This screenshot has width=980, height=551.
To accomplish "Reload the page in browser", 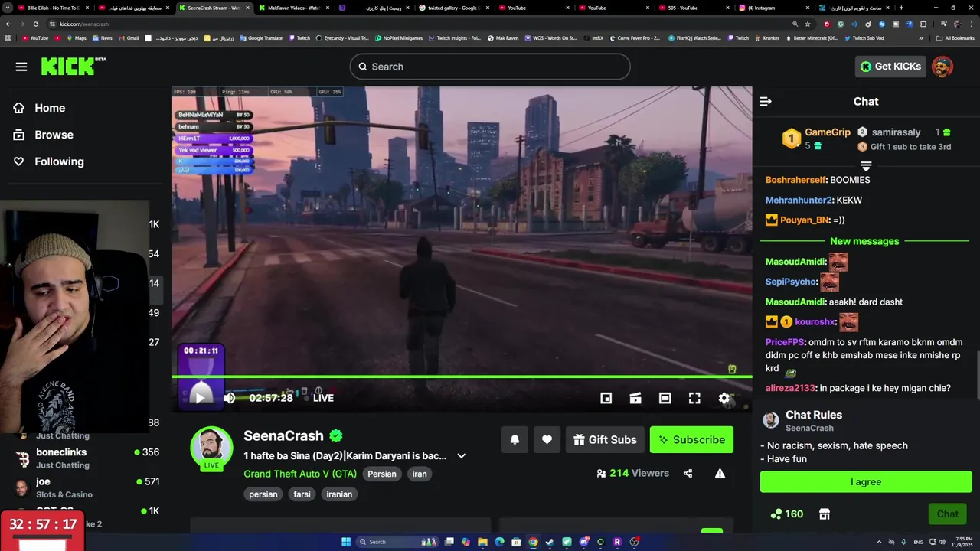I will (x=35, y=24).
